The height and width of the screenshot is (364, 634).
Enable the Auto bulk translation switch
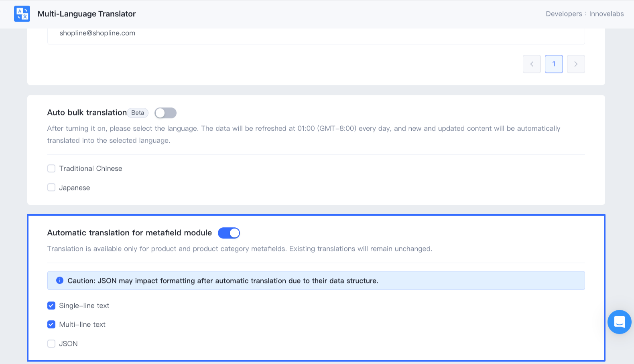point(165,113)
